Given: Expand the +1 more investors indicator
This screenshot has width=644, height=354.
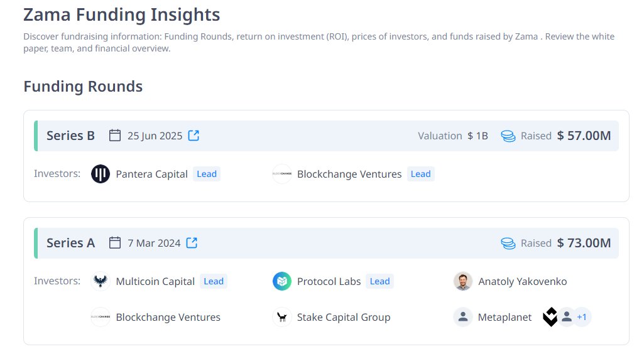Looking at the screenshot, I should tap(582, 317).
